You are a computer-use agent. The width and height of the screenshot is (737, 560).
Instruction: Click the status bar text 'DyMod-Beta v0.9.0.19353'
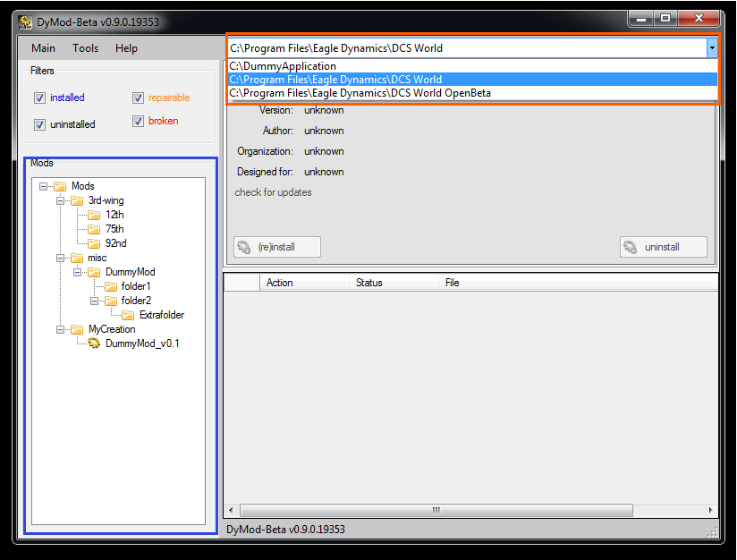(x=286, y=530)
